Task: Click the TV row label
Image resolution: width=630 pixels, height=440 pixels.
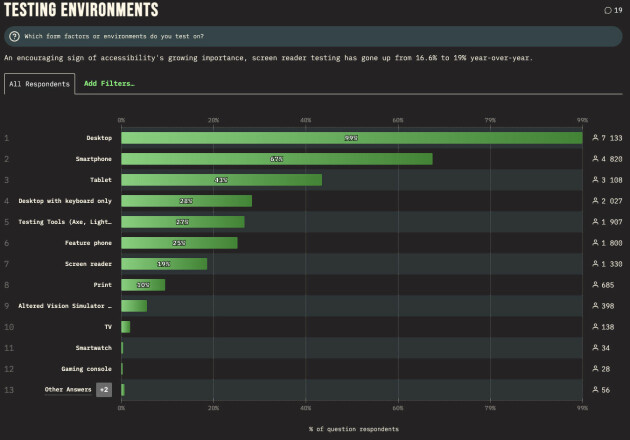Action: pyautogui.click(x=108, y=327)
